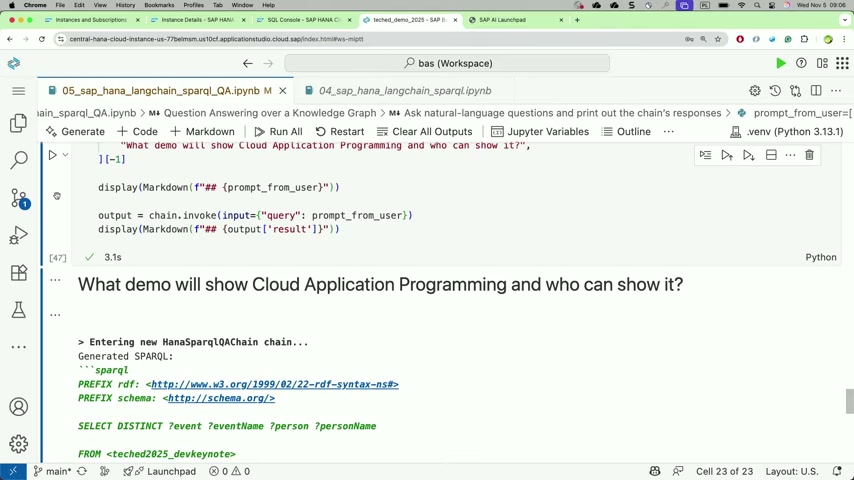Open more cell actions ellipsis in cell toolbar
This screenshot has height=480, width=854.
click(x=790, y=155)
